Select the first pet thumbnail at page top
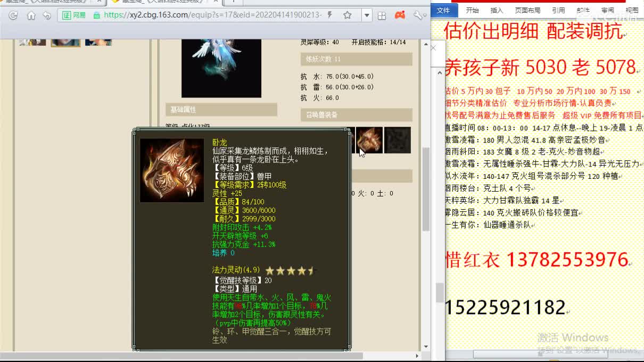Viewport: 644px width, 362px height. 32,42
